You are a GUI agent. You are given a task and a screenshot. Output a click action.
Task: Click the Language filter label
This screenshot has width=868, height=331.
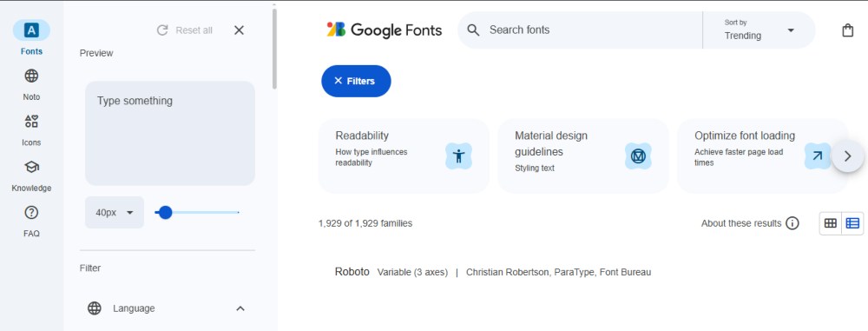point(134,308)
